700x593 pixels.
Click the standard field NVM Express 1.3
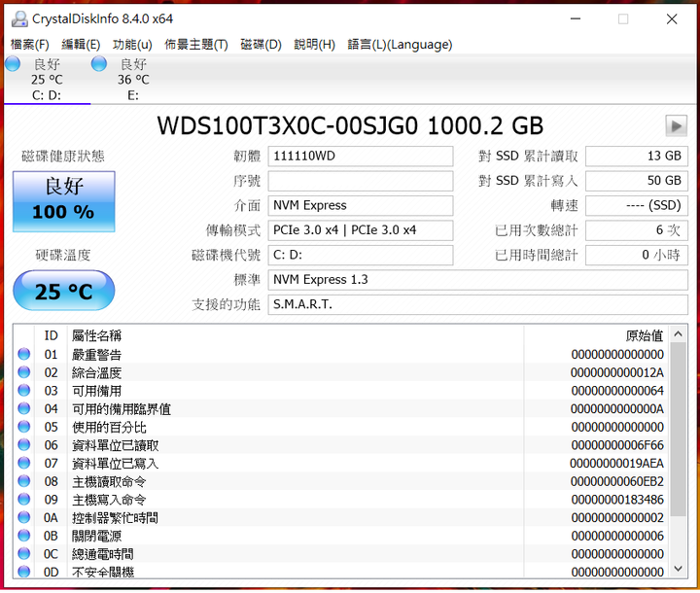pyautogui.click(x=478, y=280)
